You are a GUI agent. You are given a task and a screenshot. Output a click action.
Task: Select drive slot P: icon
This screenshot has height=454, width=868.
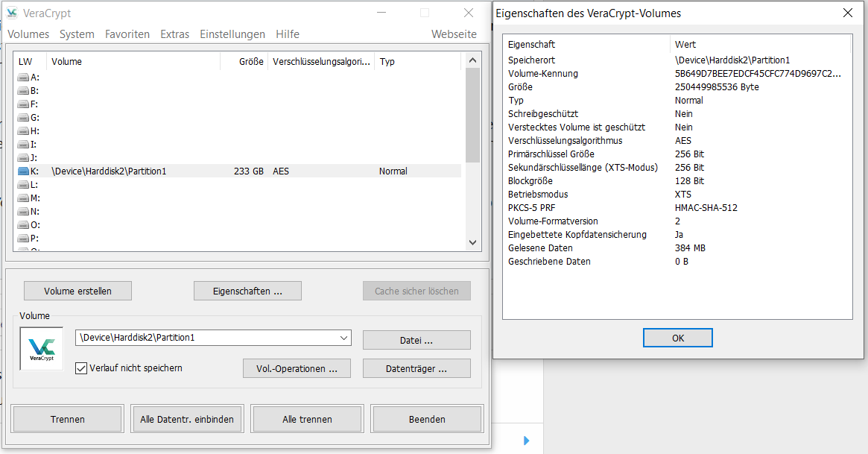pos(23,238)
